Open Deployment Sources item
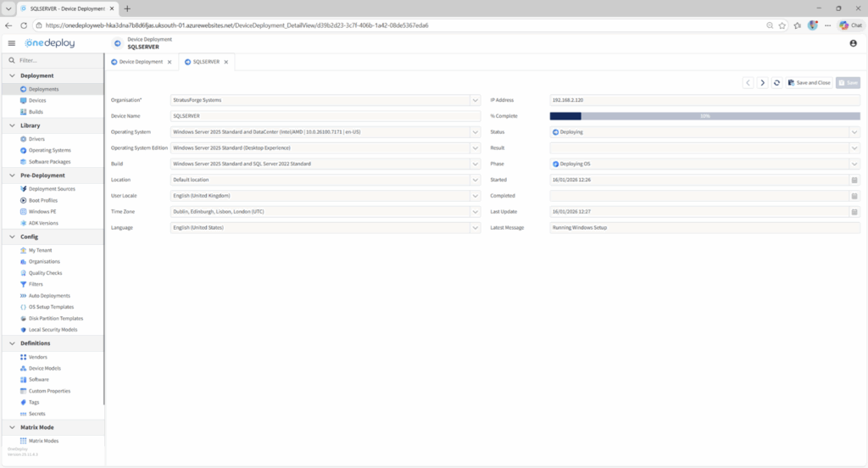This screenshot has height=468, width=868. (x=52, y=189)
